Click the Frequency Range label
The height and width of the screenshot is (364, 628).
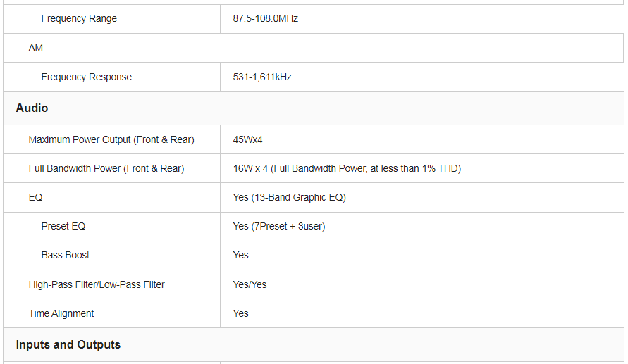[x=79, y=19]
